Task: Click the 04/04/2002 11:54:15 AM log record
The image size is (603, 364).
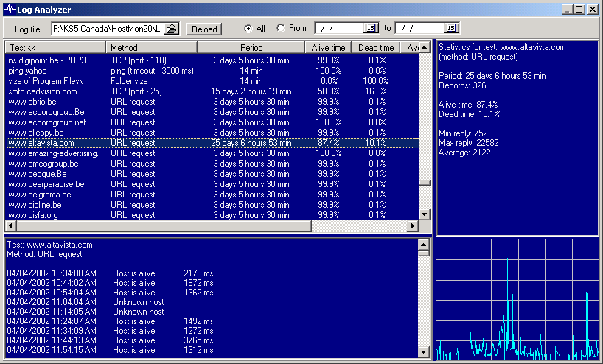Action: [x=110, y=350]
